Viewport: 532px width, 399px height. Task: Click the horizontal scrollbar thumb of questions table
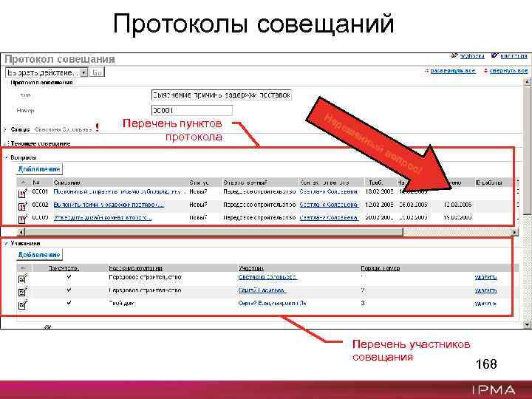click(x=214, y=232)
